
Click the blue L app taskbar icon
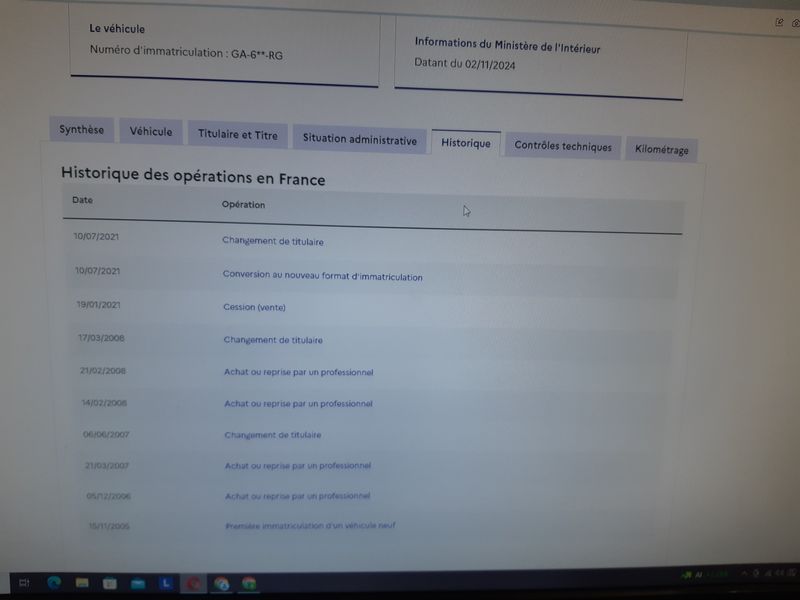pyautogui.click(x=166, y=583)
